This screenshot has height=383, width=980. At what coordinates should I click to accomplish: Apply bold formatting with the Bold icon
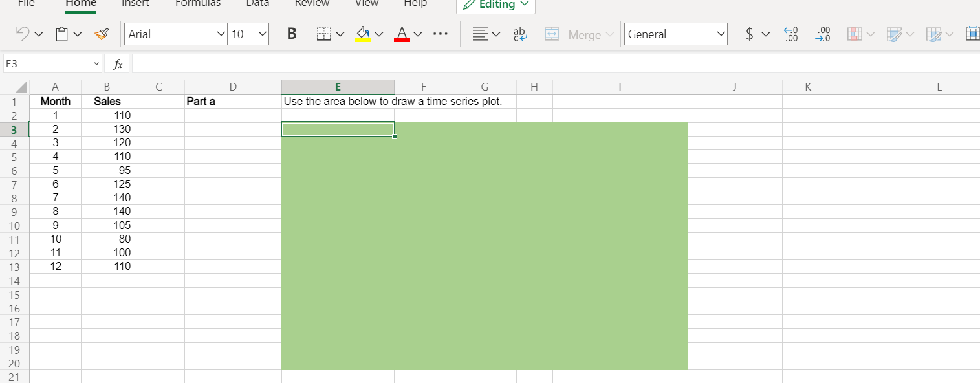[291, 34]
